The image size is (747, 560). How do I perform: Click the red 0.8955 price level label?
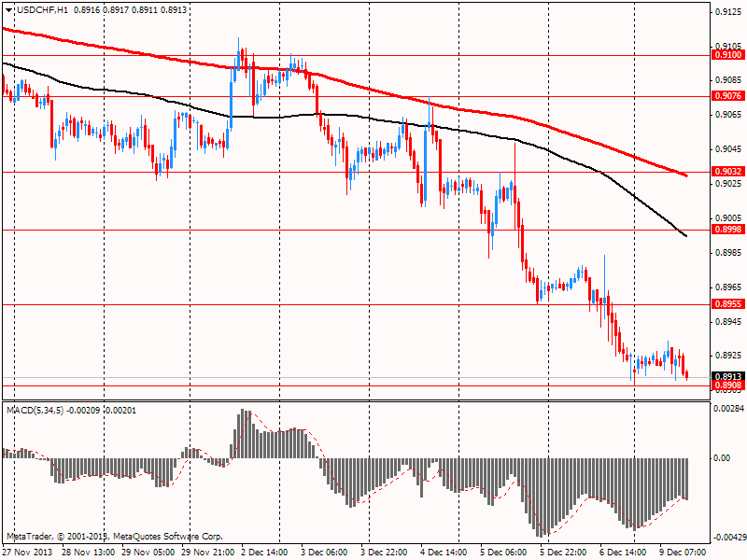[728, 304]
